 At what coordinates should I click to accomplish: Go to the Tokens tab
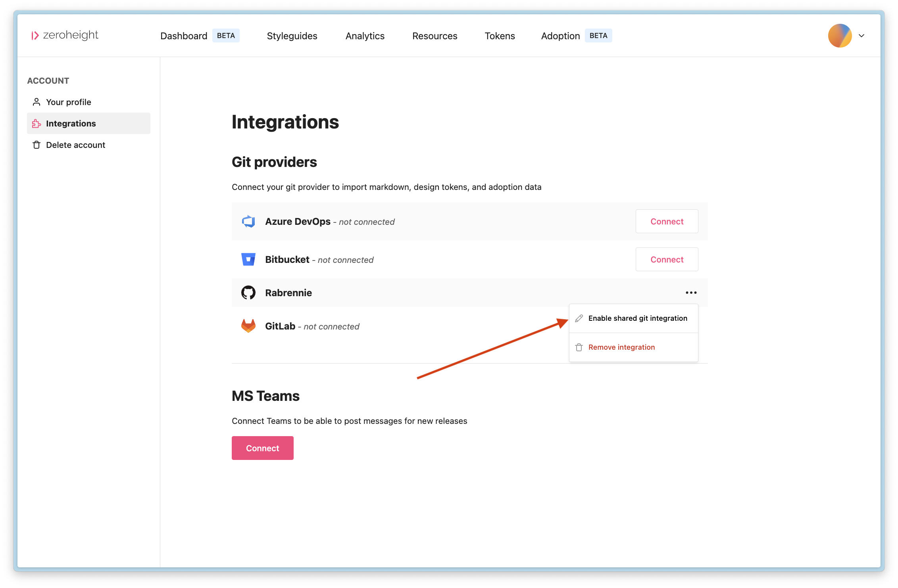click(x=500, y=36)
